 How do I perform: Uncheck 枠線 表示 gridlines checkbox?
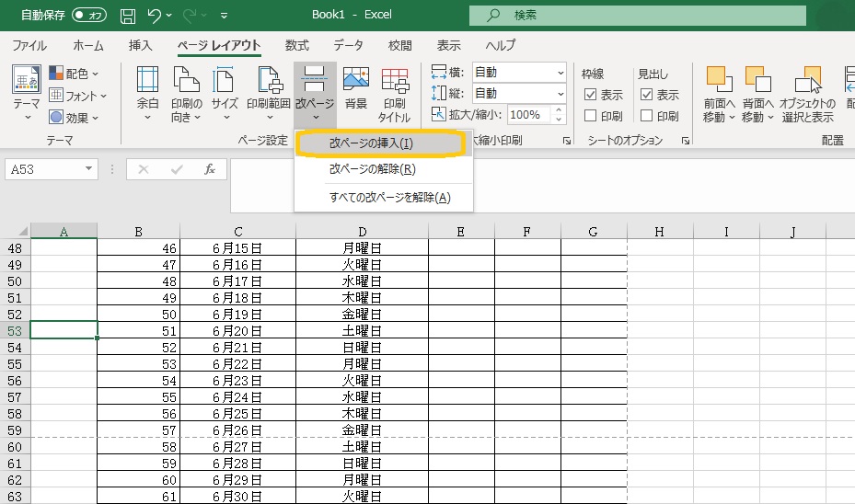[591, 95]
